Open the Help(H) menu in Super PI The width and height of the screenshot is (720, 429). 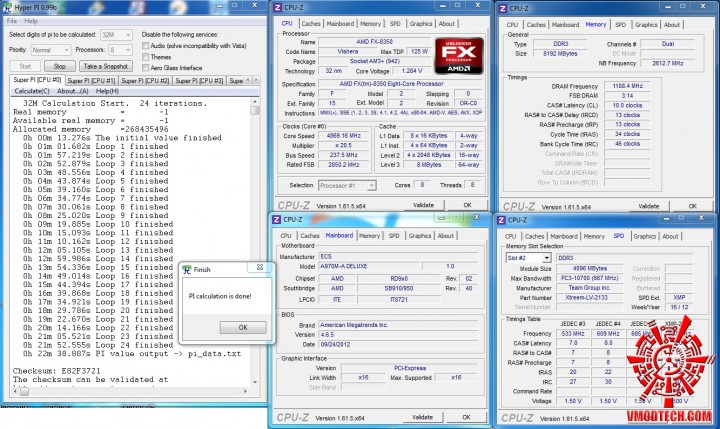click(x=107, y=91)
